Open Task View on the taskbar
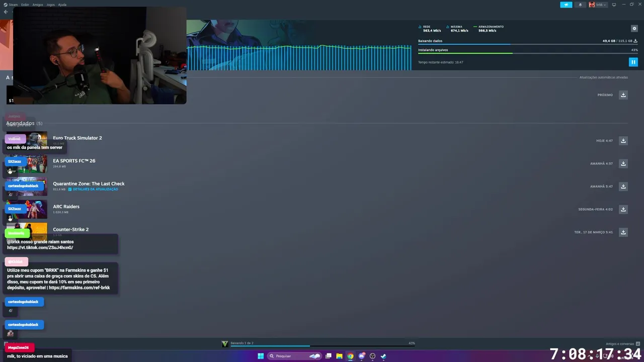 329,356
